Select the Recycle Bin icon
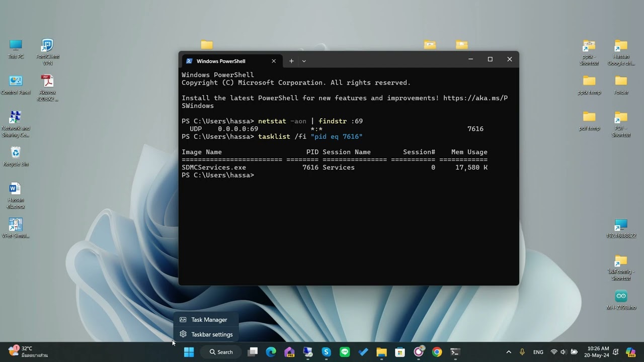644x362 pixels. [16, 156]
